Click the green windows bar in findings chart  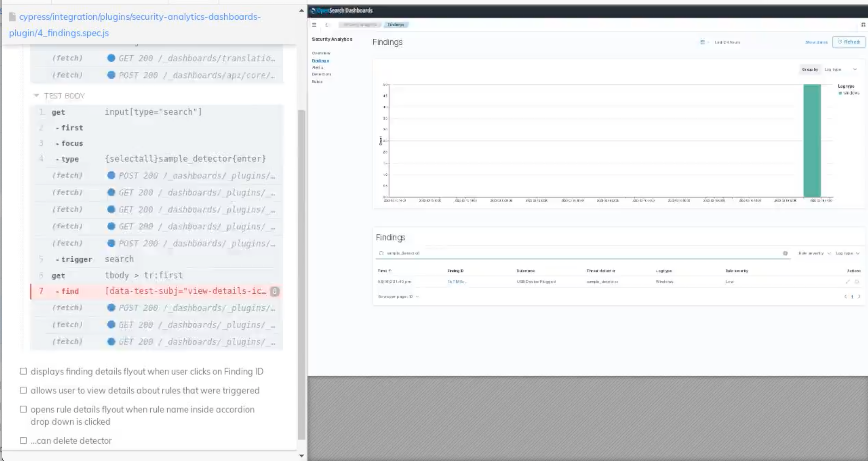(x=812, y=141)
